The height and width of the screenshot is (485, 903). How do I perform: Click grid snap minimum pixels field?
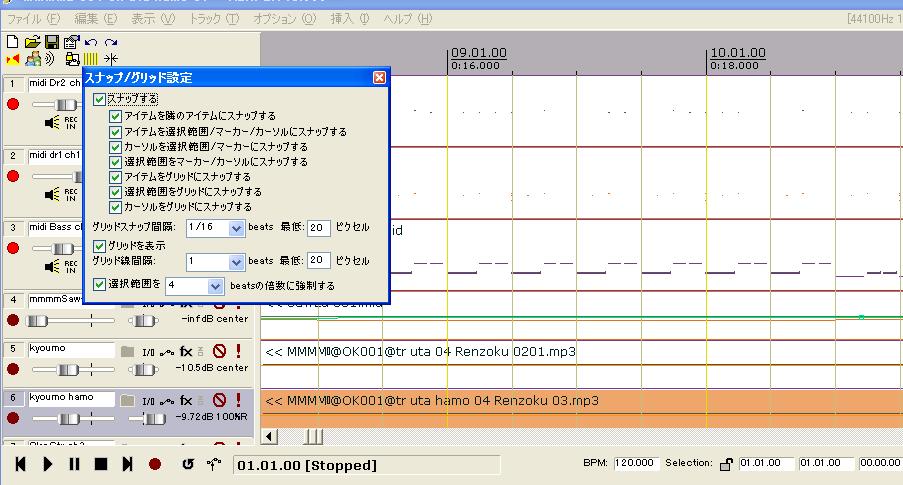coord(318,228)
